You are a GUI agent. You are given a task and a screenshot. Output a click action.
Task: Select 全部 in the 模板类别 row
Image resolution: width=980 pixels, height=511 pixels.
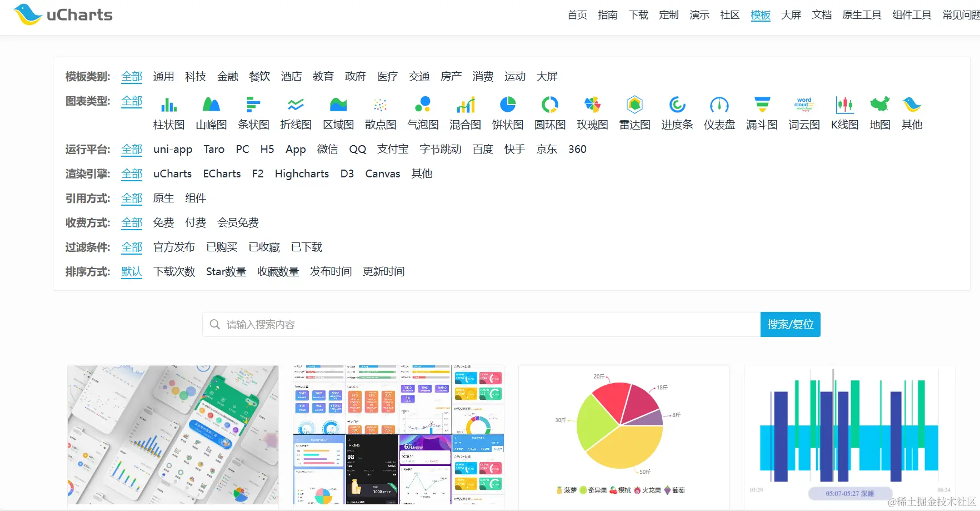click(x=132, y=76)
